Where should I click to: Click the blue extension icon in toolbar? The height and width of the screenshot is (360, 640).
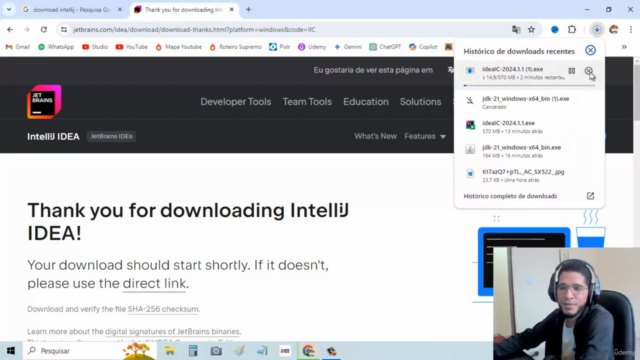tap(554, 29)
